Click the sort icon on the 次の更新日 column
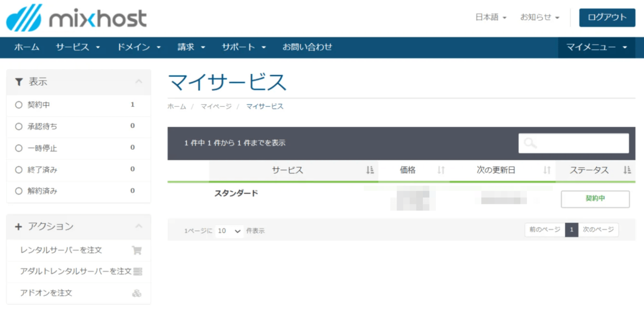The height and width of the screenshot is (316, 644). point(546,170)
